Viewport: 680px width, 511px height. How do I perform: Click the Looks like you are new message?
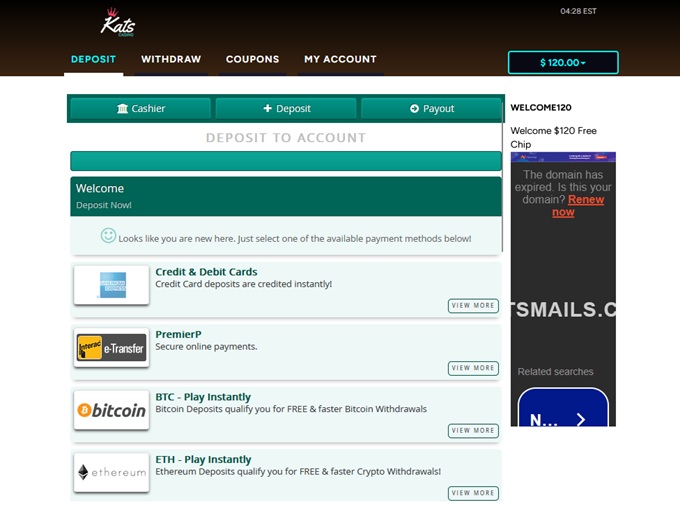coord(295,239)
